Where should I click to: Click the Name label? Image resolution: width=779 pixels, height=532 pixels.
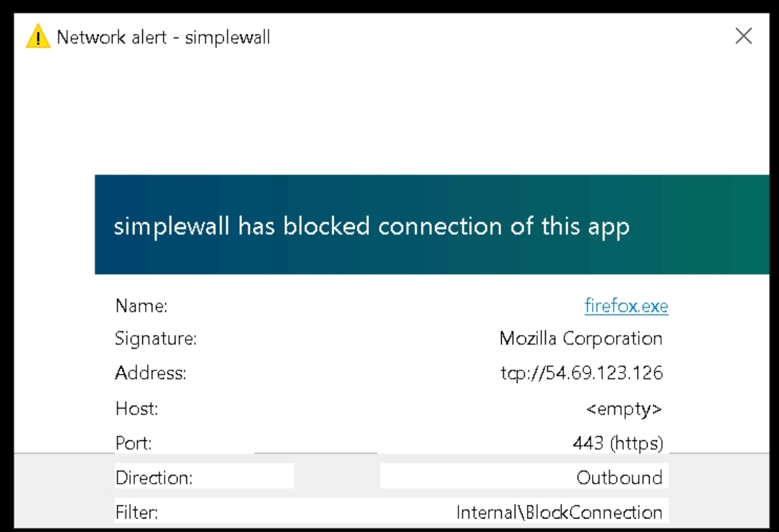[140, 305]
